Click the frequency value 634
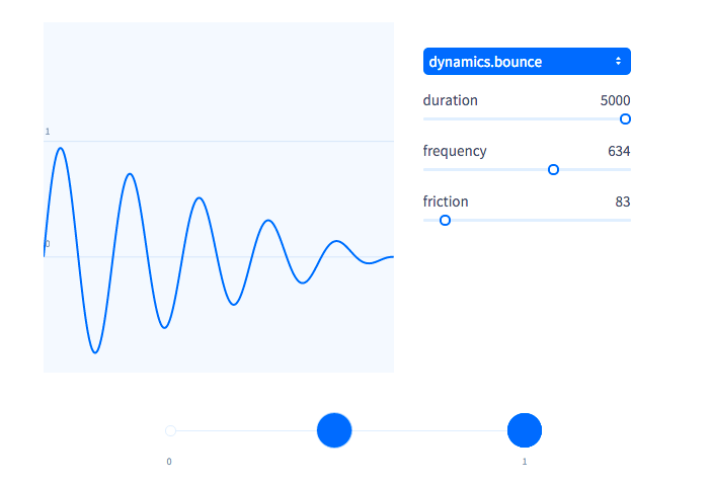 pyautogui.click(x=619, y=151)
